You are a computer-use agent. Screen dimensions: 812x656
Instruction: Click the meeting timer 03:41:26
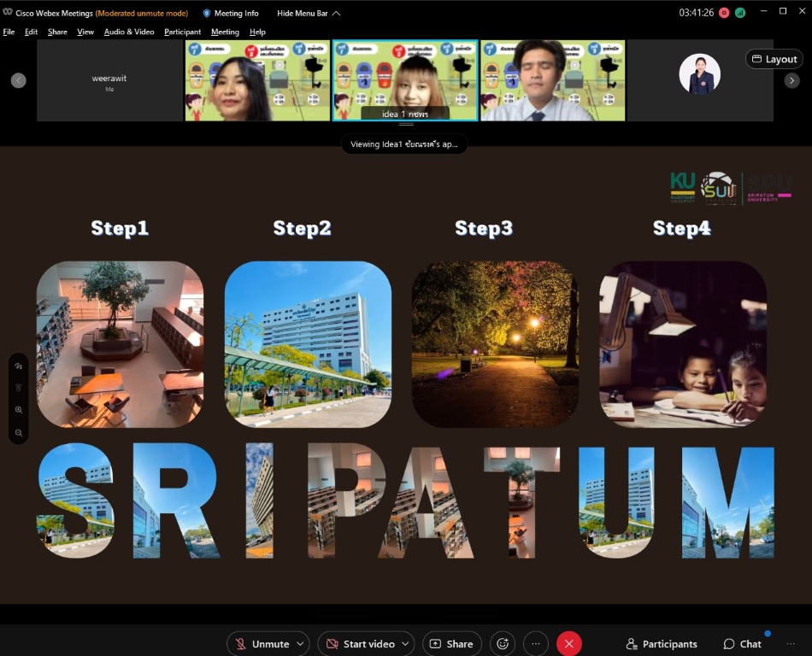coord(696,13)
